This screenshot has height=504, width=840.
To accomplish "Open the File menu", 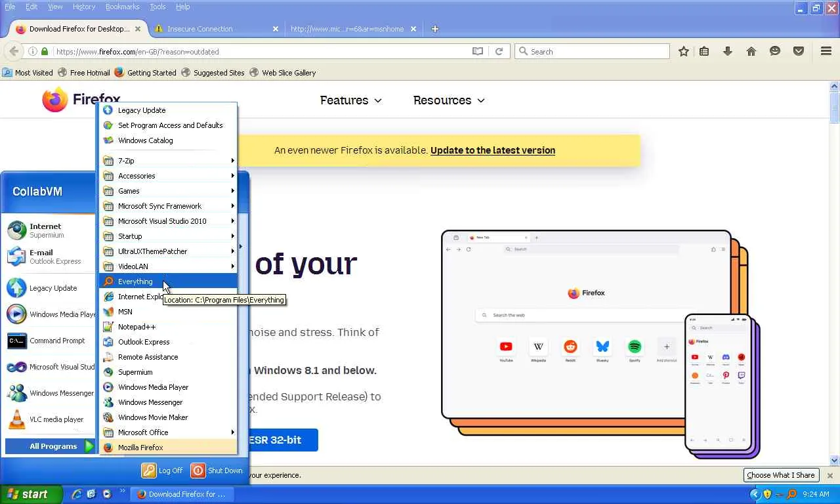I will [10, 7].
